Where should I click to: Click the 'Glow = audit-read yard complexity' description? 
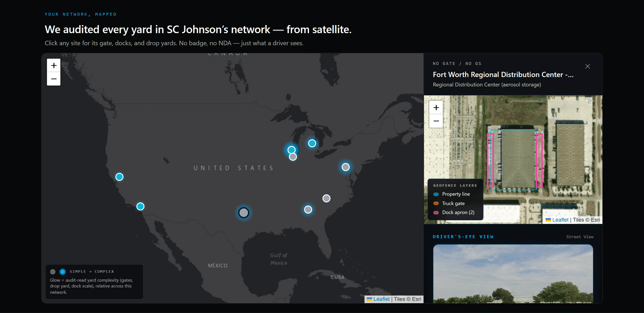[x=92, y=286]
